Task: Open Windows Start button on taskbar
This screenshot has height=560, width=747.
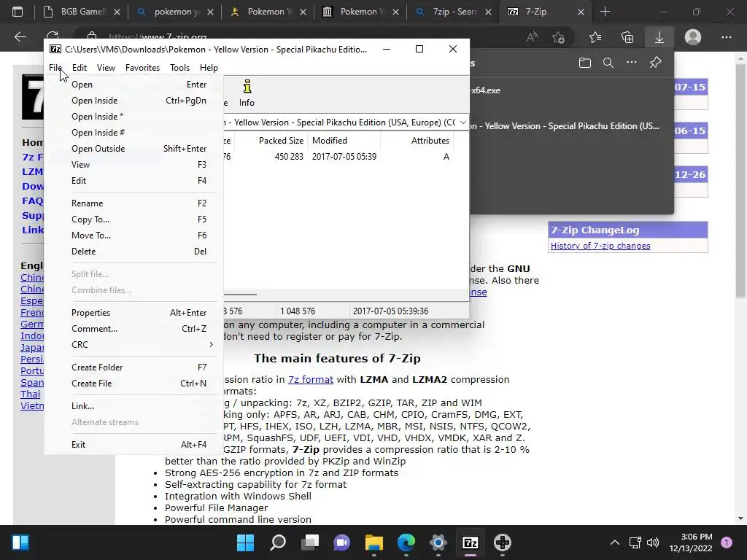Action: (246, 542)
